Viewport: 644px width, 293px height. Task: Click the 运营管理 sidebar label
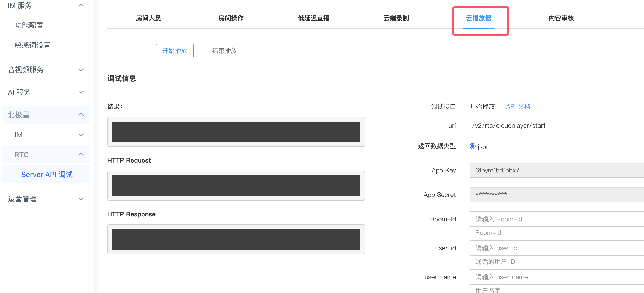click(22, 199)
